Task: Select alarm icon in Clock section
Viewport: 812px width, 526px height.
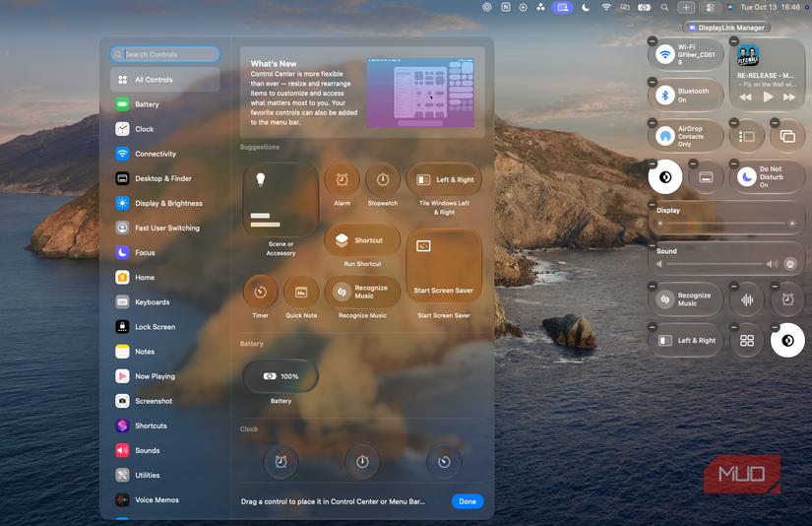Action: click(x=281, y=461)
